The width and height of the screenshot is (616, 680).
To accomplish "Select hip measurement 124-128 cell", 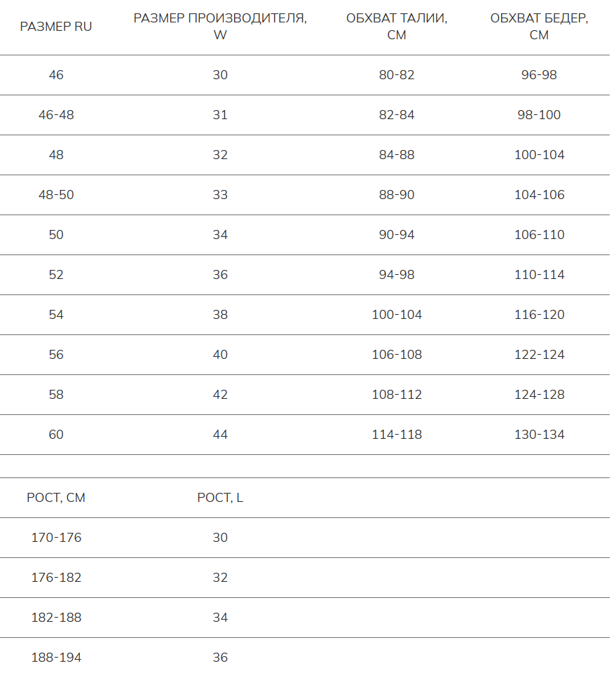I will coord(539,394).
